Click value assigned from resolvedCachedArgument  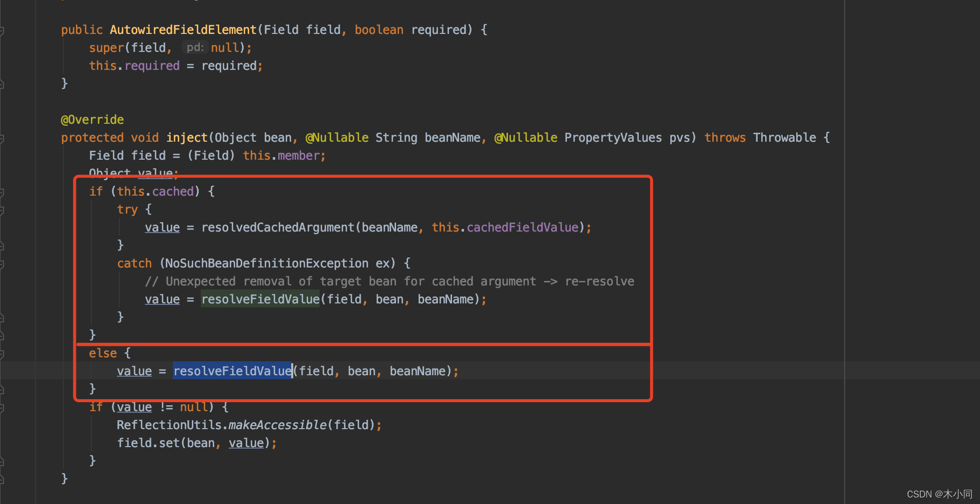(x=162, y=228)
